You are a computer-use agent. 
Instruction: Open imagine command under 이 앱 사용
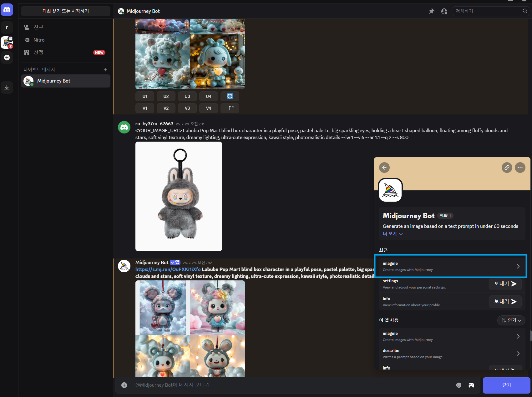click(x=452, y=336)
